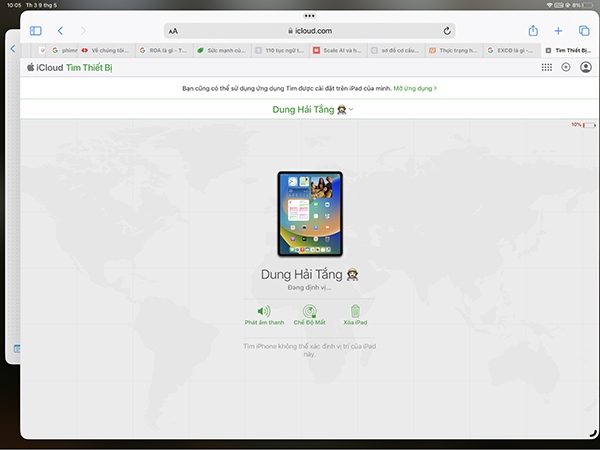Viewport: 600px width, 450px height.
Task: Tap the icloud.com address bar
Action: tap(309, 31)
